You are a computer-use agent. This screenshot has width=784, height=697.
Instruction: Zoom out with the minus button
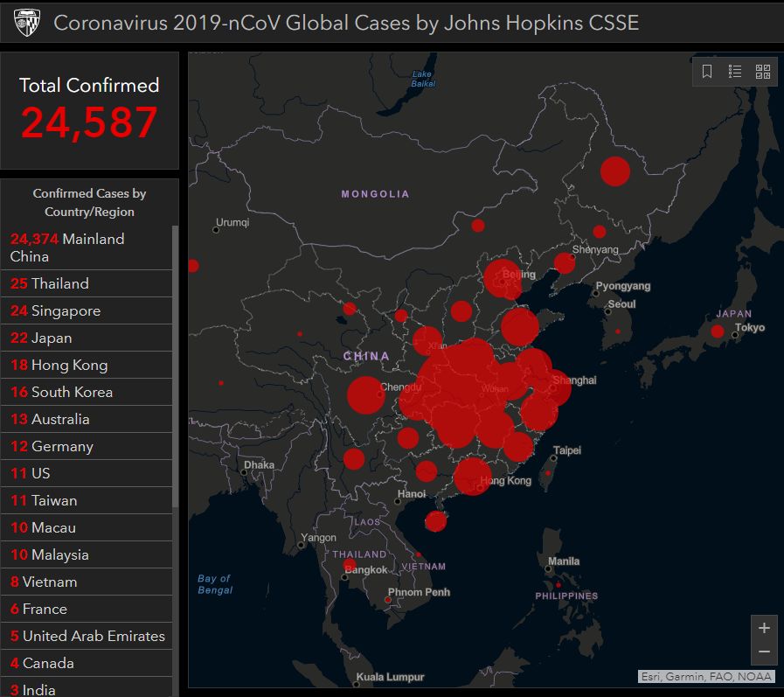(x=764, y=652)
